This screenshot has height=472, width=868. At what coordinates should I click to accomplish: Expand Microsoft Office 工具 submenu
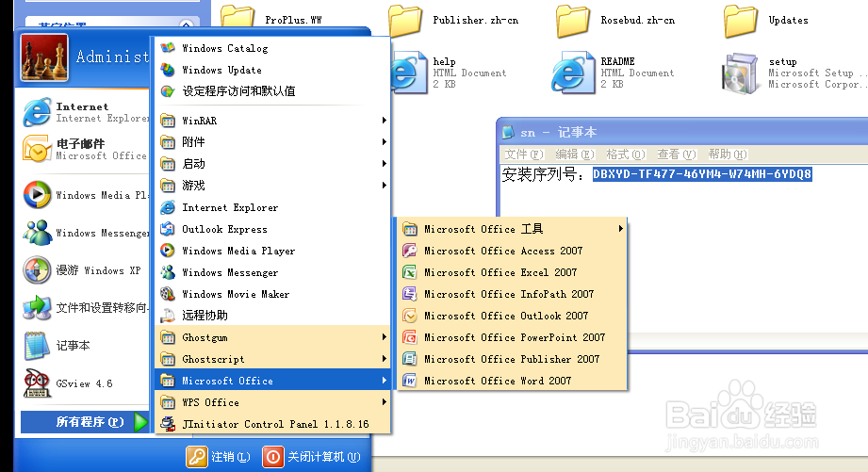point(513,229)
